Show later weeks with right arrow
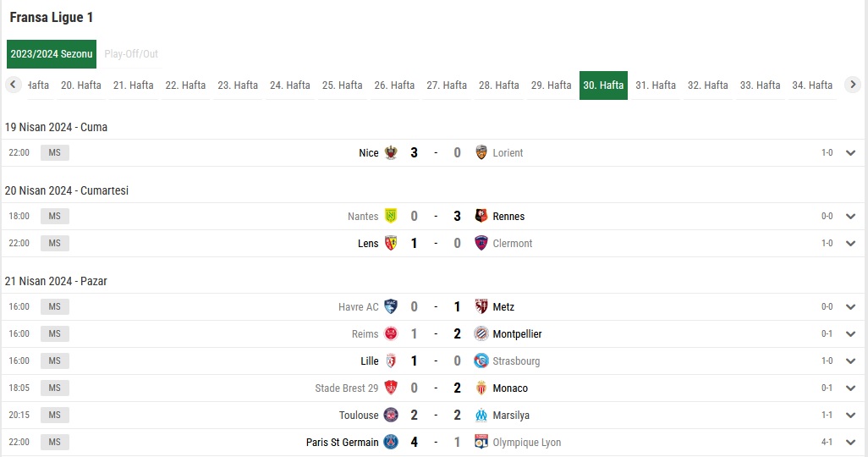 [x=853, y=85]
